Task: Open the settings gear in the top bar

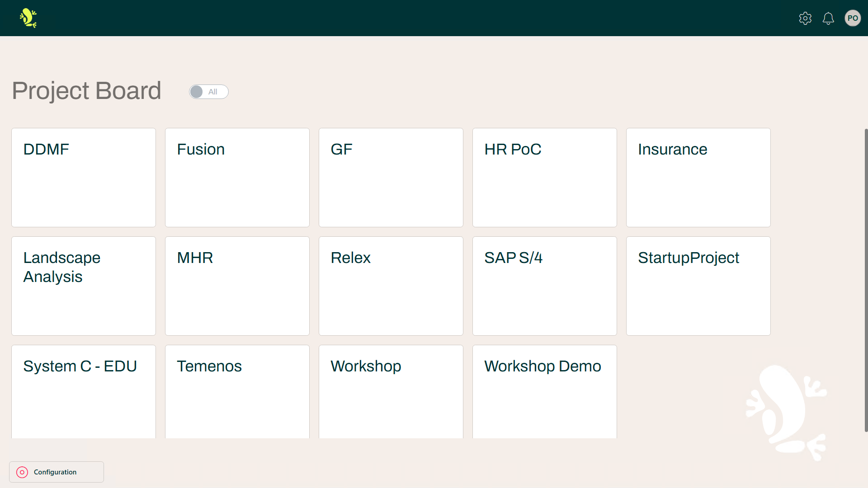Action: point(805,19)
